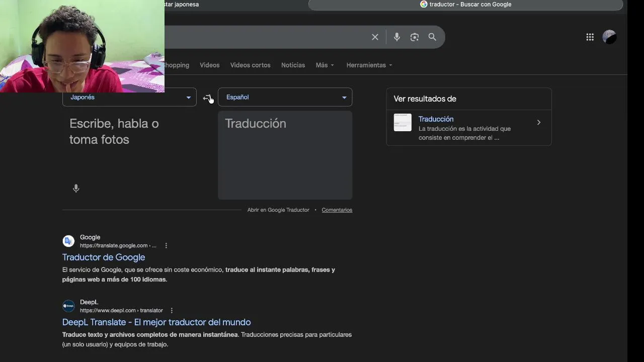Click www.deepl.com URL text

[121, 311]
